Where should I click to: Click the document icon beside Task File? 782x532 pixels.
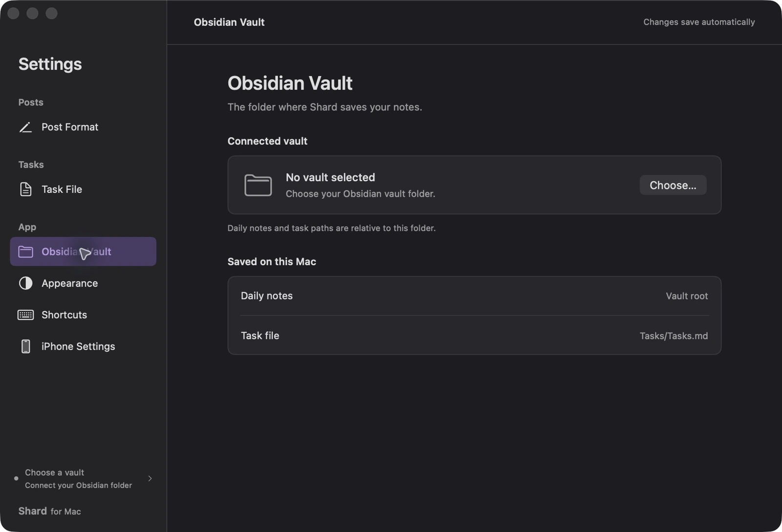point(25,189)
